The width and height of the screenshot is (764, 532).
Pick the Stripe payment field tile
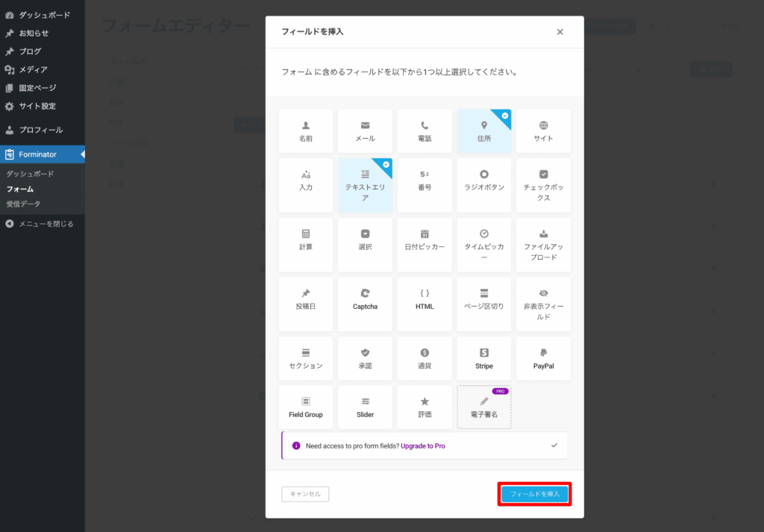coord(483,359)
